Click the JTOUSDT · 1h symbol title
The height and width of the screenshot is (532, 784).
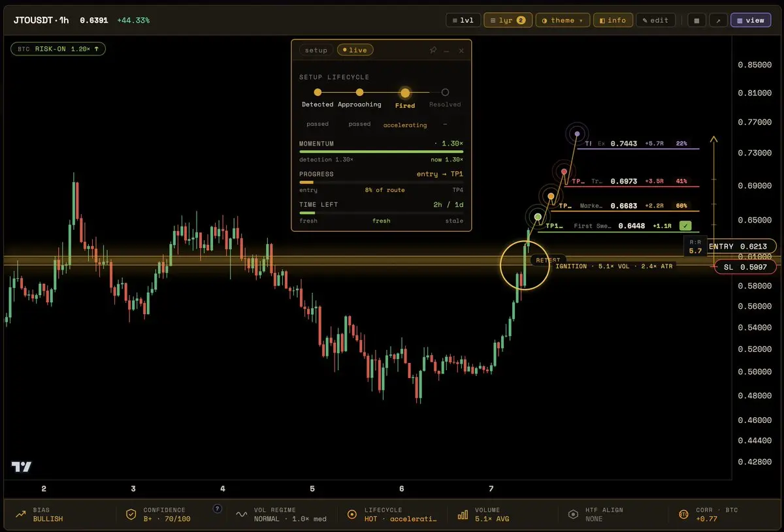coord(41,20)
